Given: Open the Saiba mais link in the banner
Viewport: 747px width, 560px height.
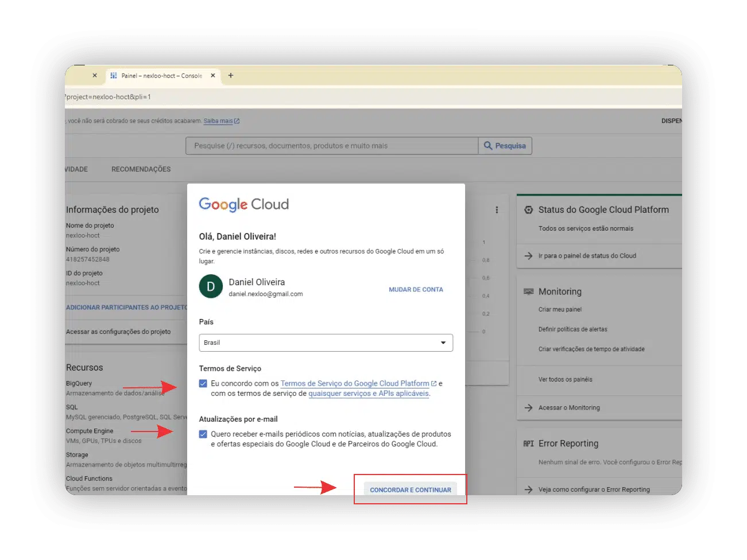Looking at the screenshot, I should [x=218, y=121].
